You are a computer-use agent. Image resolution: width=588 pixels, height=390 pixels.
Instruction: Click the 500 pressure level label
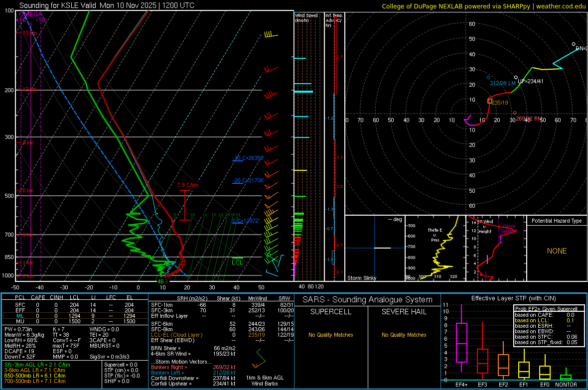coord(9,195)
